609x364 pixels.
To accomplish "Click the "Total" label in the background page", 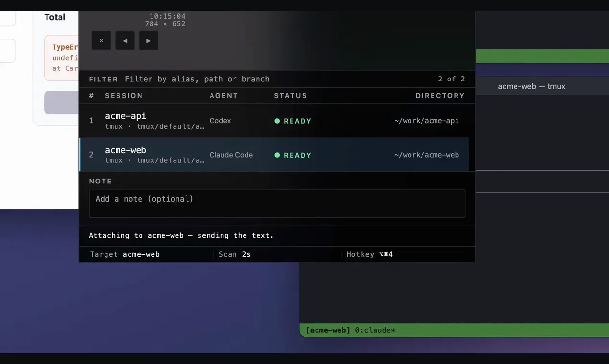I will pyautogui.click(x=55, y=17).
